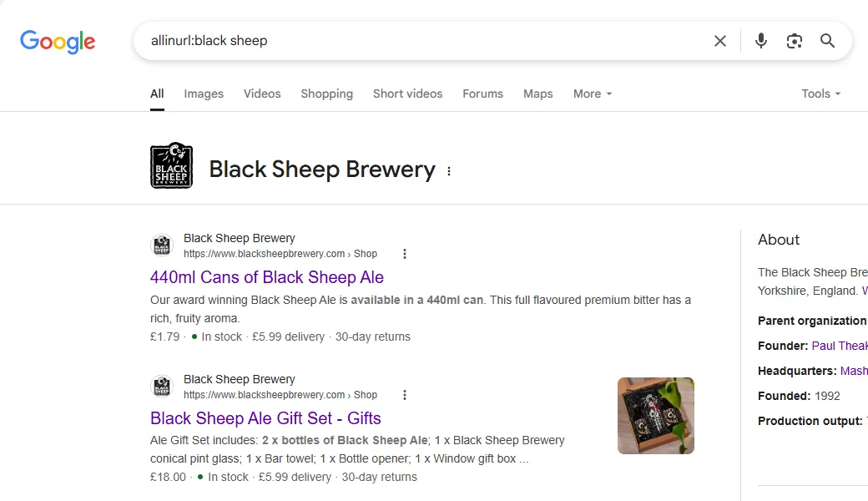The width and height of the screenshot is (868, 501).
Task: Switch to the Videos tab
Action: coord(262,94)
